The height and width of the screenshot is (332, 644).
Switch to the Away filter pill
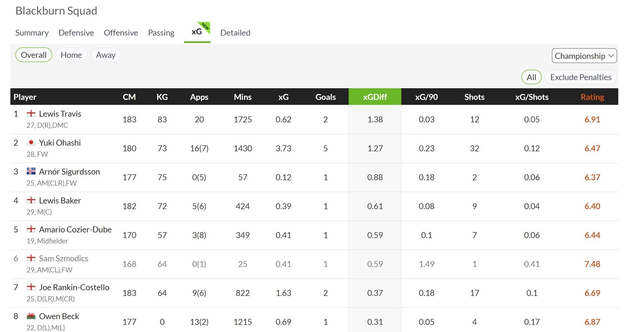(x=106, y=55)
